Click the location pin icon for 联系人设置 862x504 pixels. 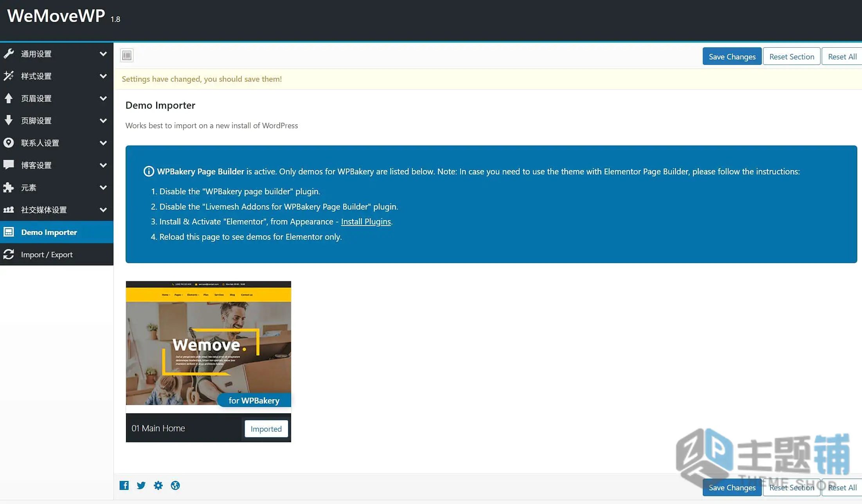pyautogui.click(x=9, y=143)
